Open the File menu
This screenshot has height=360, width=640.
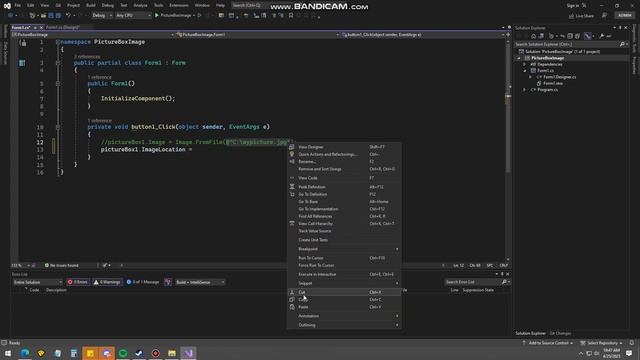click(18, 6)
